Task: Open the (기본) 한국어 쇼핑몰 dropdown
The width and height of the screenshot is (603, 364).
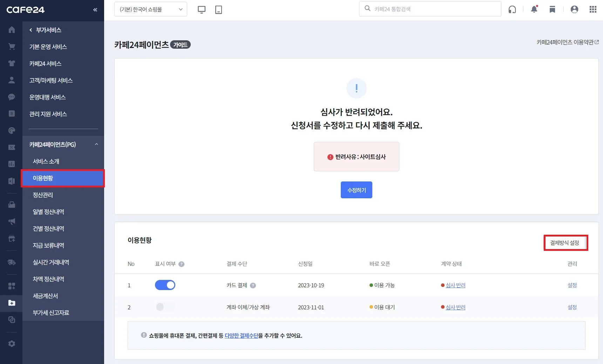Action: pyautogui.click(x=151, y=9)
